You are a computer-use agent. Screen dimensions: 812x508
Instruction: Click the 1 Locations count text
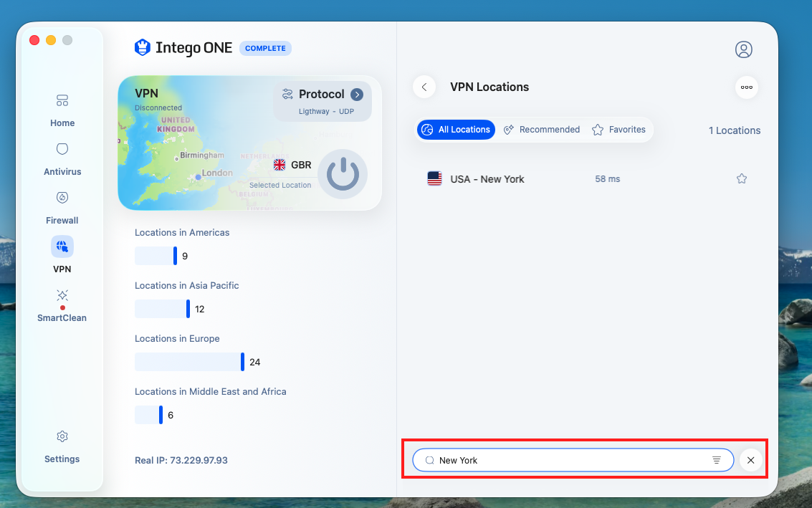point(735,130)
